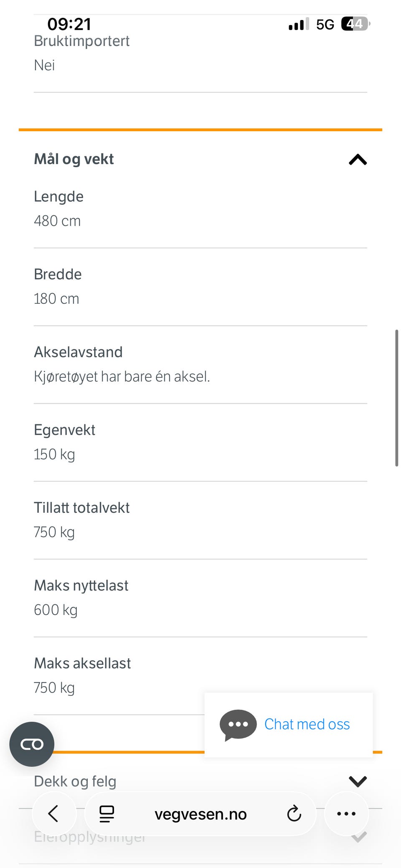Tap the 09:21 clock in status bar
This screenshot has width=401, height=868.
tap(69, 24)
